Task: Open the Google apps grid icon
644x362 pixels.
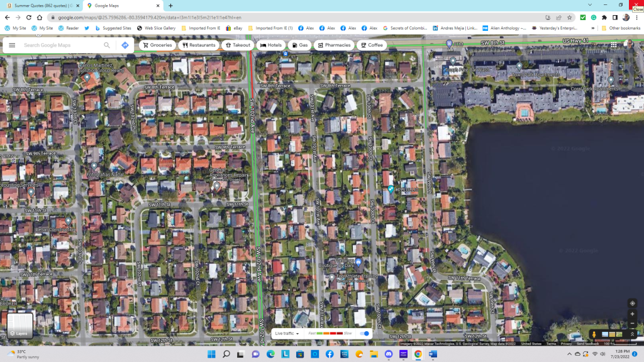Action: (x=614, y=45)
